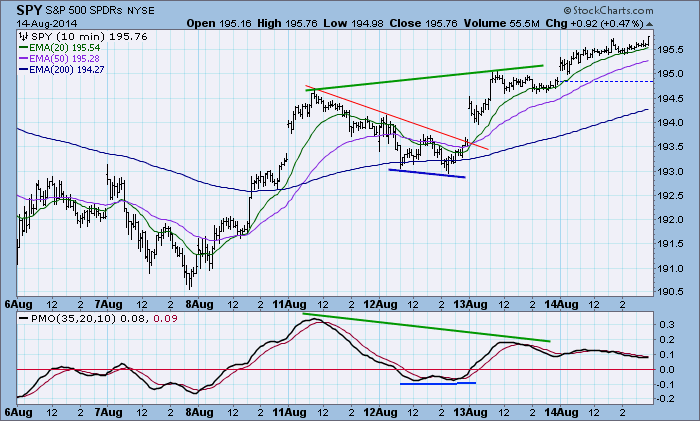The image size is (700, 421).
Task: Click the 0.0 PMO axis label
Action: tap(667, 370)
